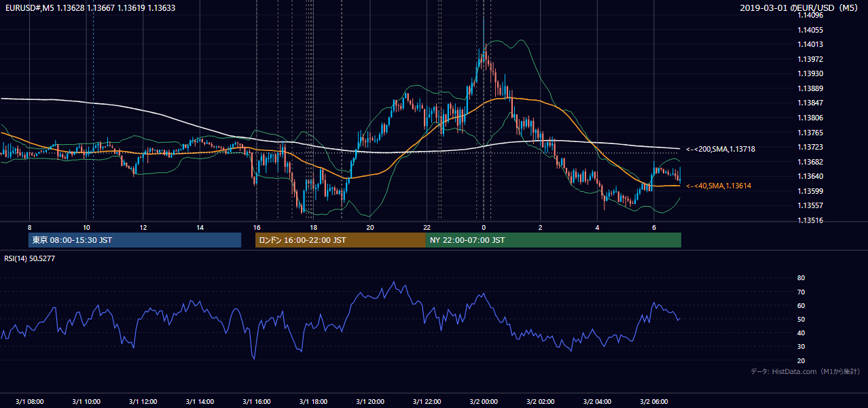868x408 pixels.
Task: Click RSI level 20 on the axis
Action: click(801, 360)
